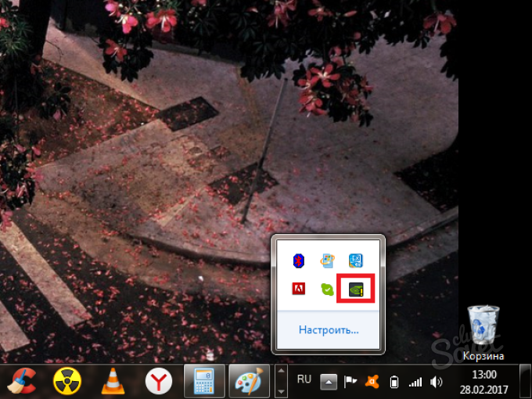This screenshot has width=532, height=399.
Task: Open the RU language selector
Action: tap(304, 379)
